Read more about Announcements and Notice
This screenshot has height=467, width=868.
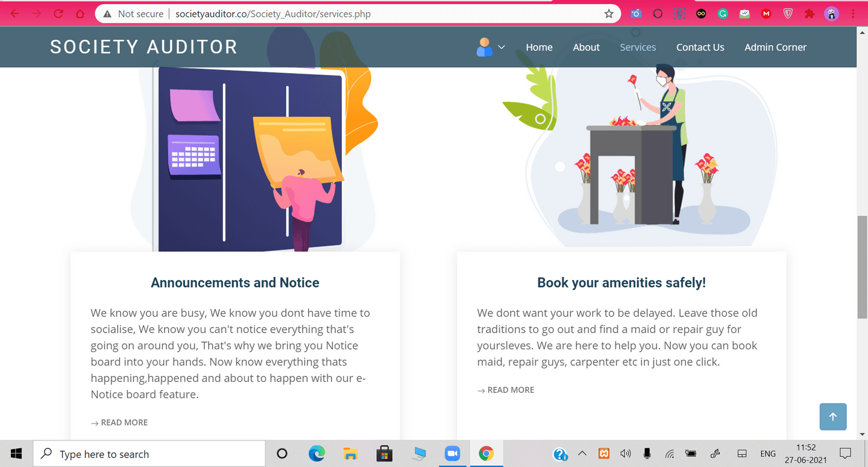pyautogui.click(x=119, y=422)
